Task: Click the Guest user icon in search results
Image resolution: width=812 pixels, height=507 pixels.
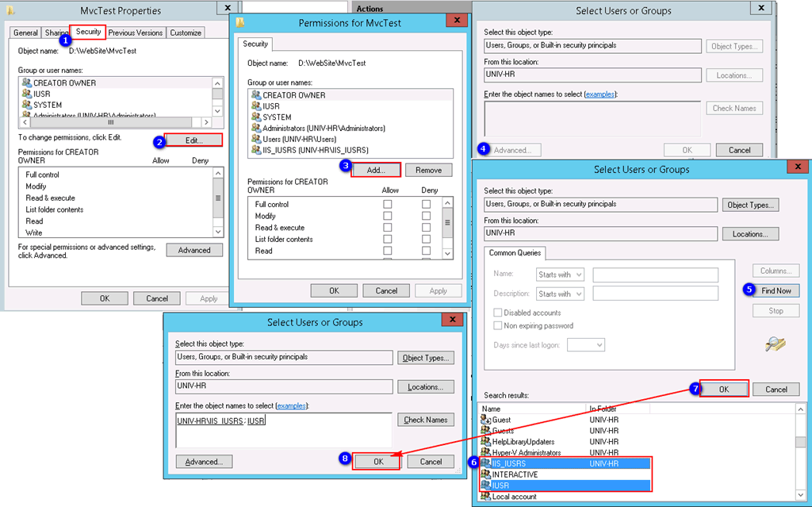Action: 486,420
